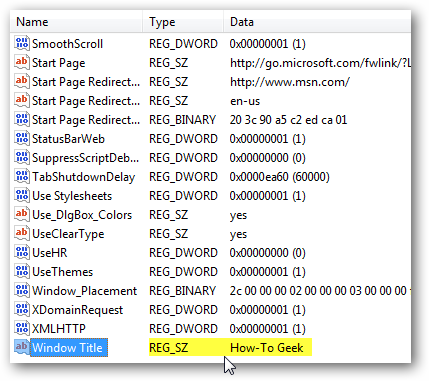The height and width of the screenshot is (381, 429).
Task: Select the UseThemes value name
Action: [62, 272]
